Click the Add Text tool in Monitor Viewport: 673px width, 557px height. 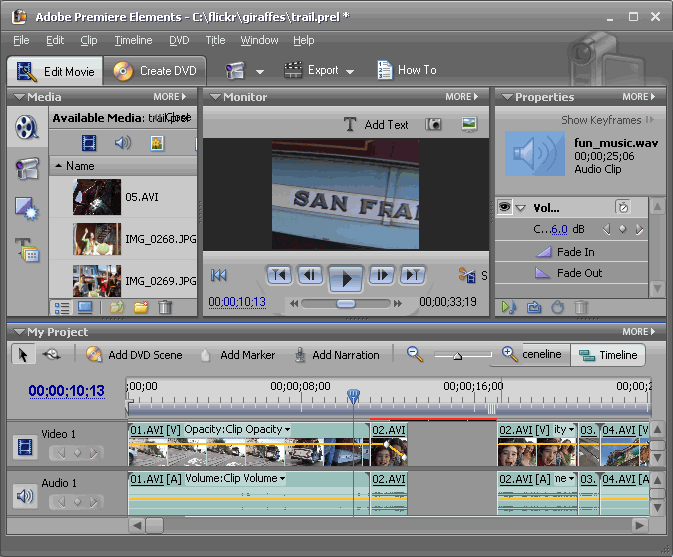[x=376, y=125]
